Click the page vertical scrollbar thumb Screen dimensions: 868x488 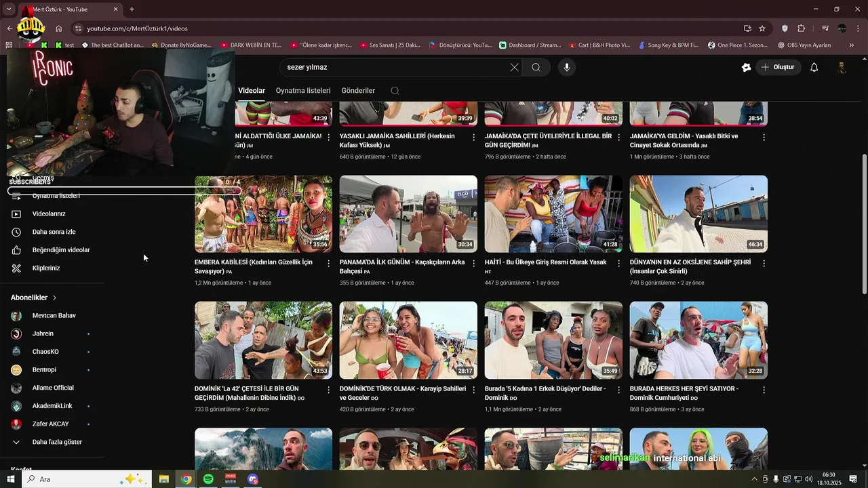pyautogui.click(x=864, y=224)
